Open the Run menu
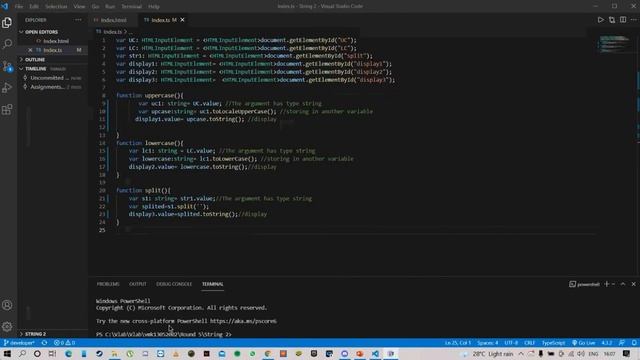Viewport: 640px width, 360px height. pos(110,7)
